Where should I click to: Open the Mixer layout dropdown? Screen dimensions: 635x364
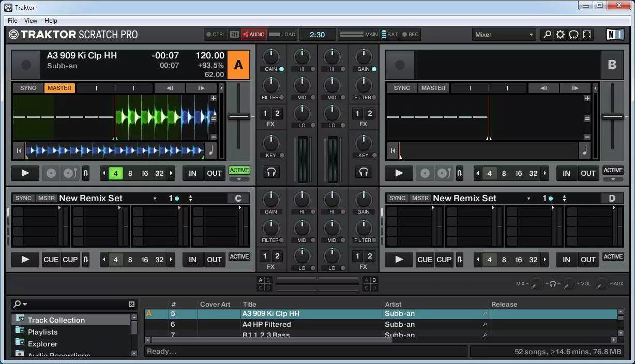click(504, 35)
